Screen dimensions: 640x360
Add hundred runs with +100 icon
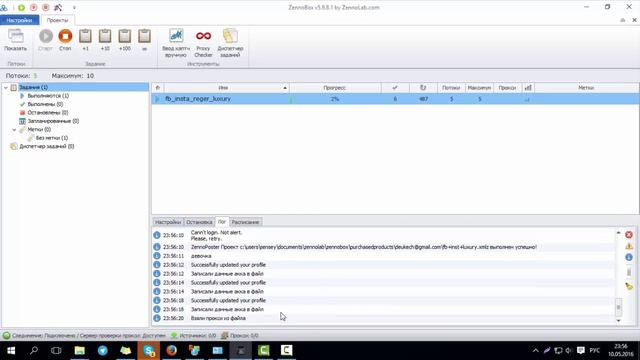124,40
